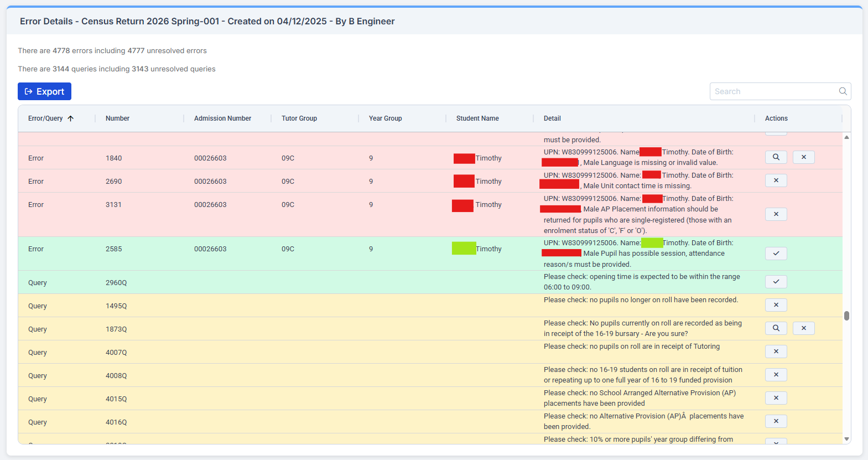Image resolution: width=868 pixels, height=460 pixels.
Task: Click the X icon for error 3131
Action: click(x=776, y=214)
